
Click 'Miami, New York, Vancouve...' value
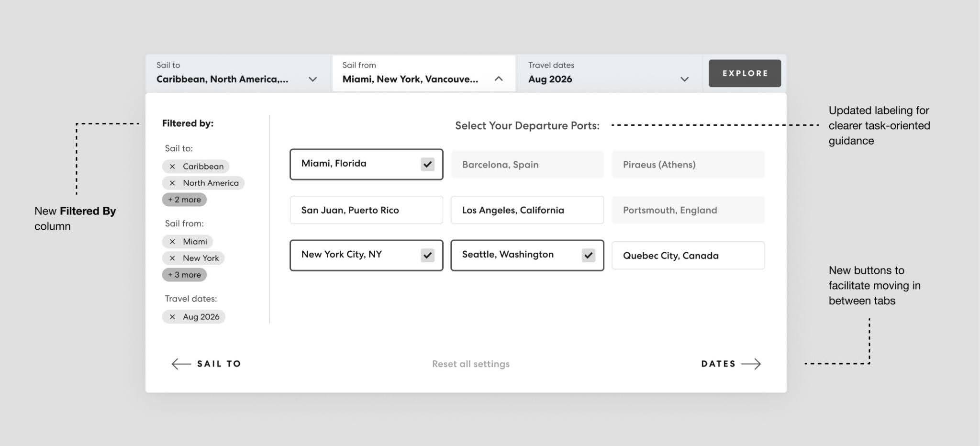point(410,79)
